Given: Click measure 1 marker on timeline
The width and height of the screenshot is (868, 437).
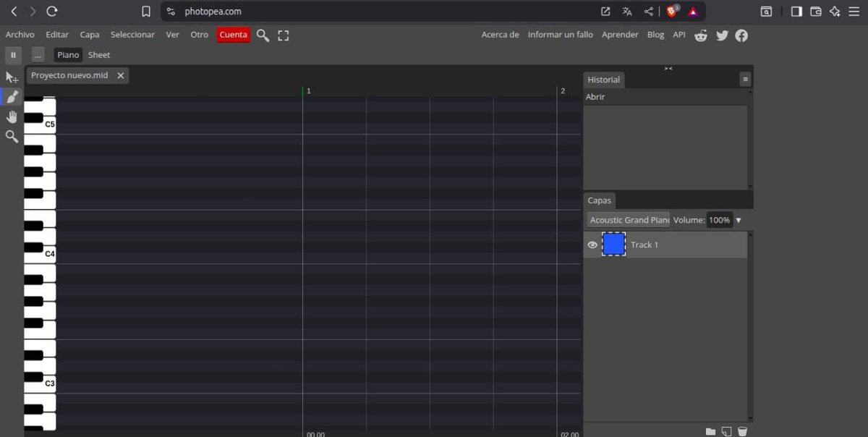Looking at the screenshot, I should pos(309,91).
